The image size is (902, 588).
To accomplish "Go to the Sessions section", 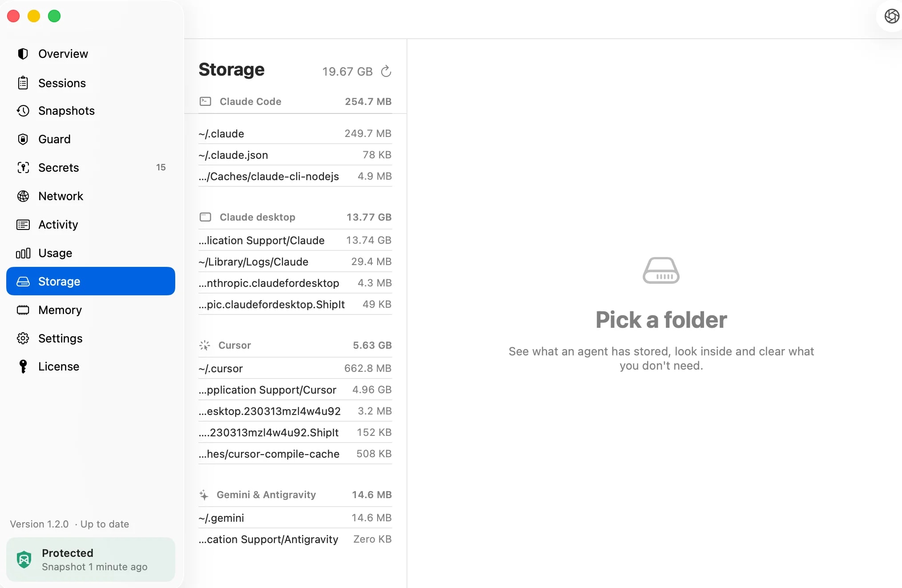I will coord(91,83).
